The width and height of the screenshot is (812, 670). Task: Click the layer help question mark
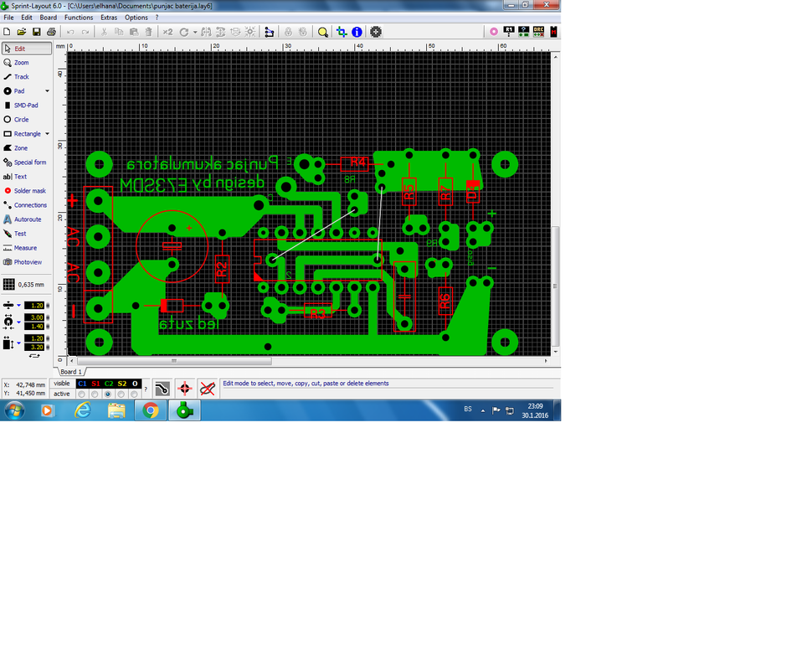click(x=146, y=389)
